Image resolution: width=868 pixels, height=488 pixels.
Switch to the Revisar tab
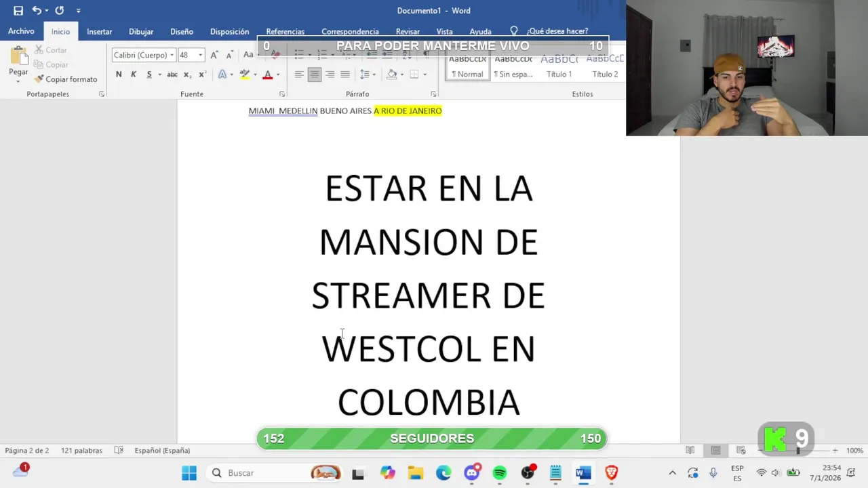[x=408, y=31]
